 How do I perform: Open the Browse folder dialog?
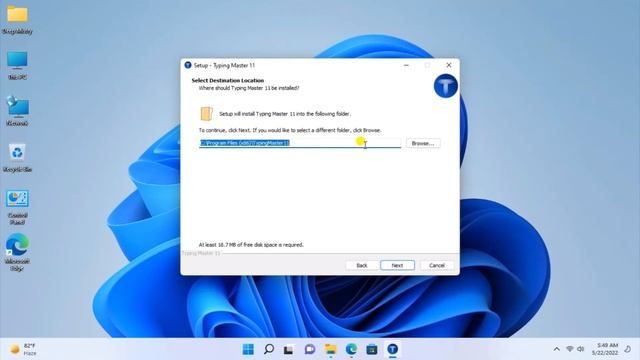(x=423, y=143)
